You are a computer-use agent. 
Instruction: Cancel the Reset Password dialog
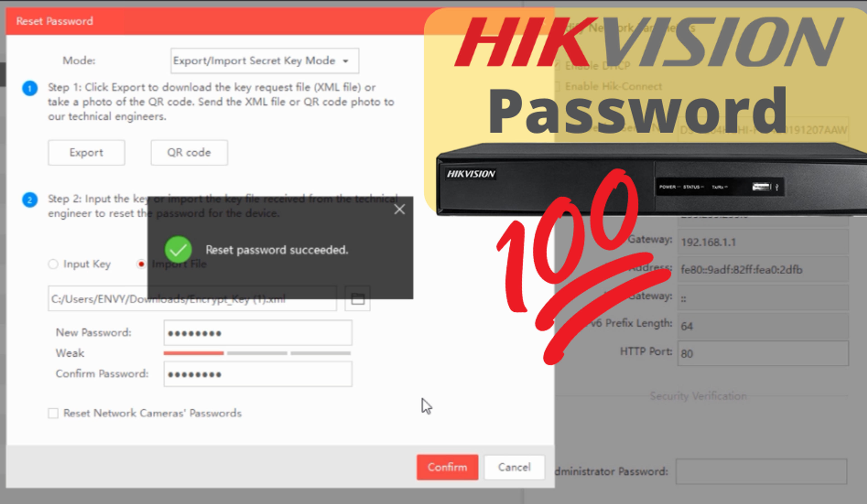click(514, 467)
